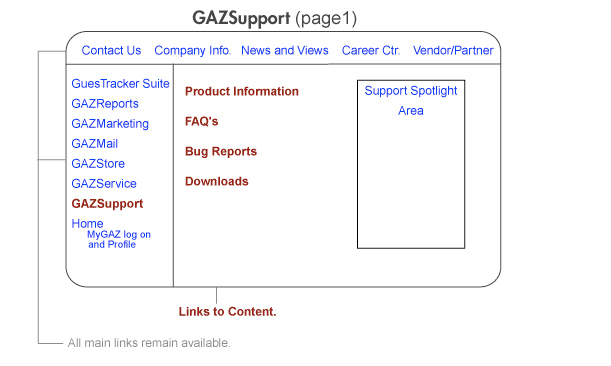
Task: Select GAZService in left navigation
Action: pos(104,183)
